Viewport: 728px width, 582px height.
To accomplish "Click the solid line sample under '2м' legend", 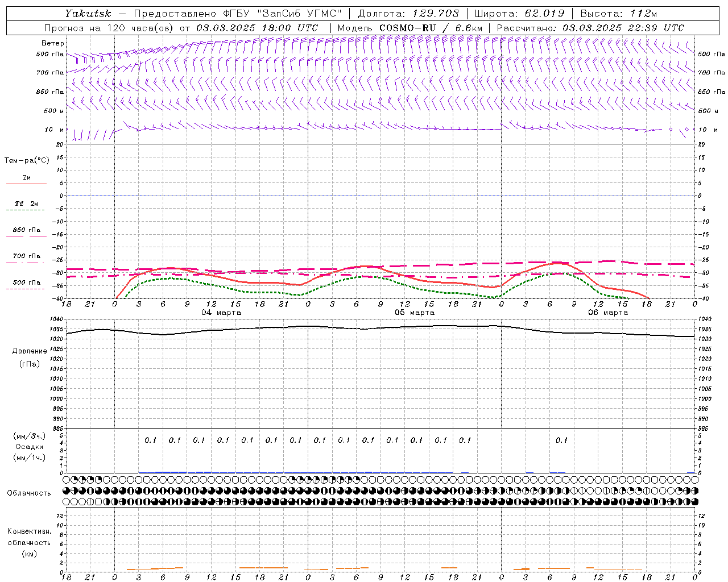I will (26, 184).
